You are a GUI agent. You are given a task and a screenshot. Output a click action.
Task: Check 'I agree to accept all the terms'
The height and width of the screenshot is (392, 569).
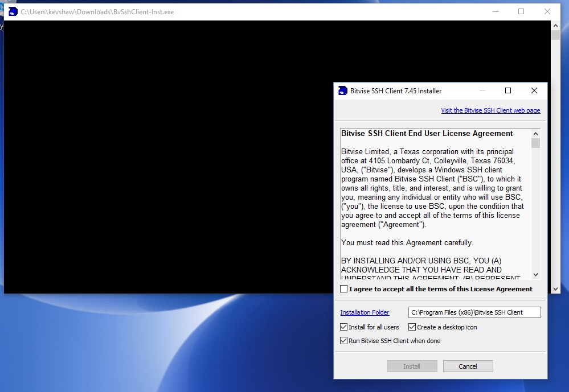point(343,288)
